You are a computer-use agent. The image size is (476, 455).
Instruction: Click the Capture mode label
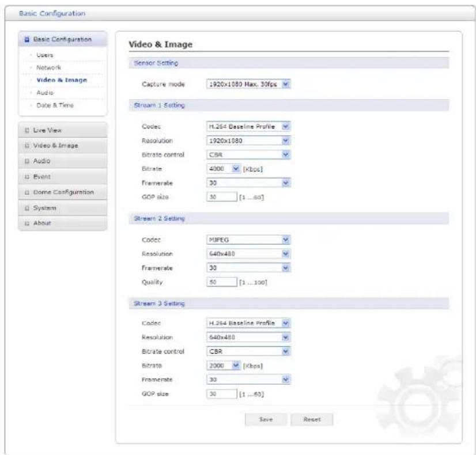pos(163,84)
